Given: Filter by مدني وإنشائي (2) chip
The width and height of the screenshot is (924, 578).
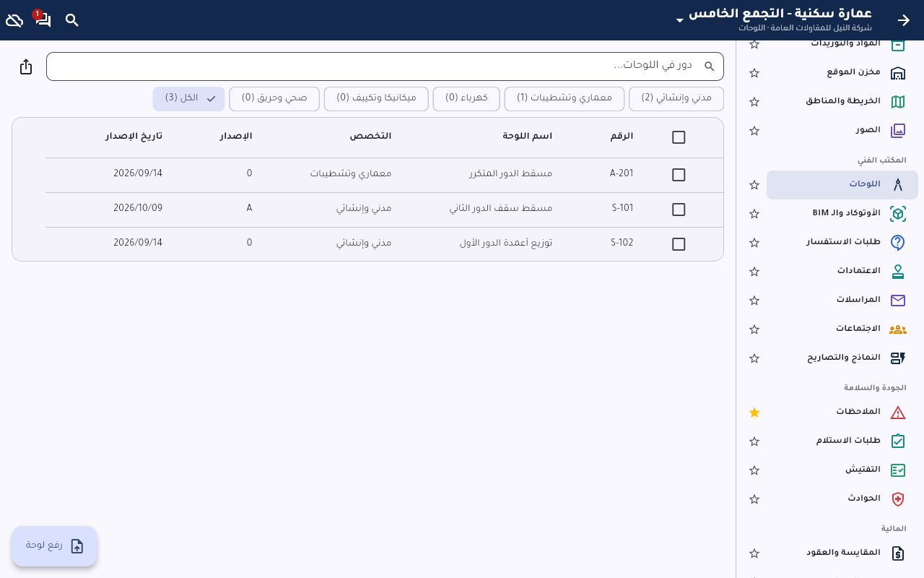Looking at the screenshot, I should (676, 99).
